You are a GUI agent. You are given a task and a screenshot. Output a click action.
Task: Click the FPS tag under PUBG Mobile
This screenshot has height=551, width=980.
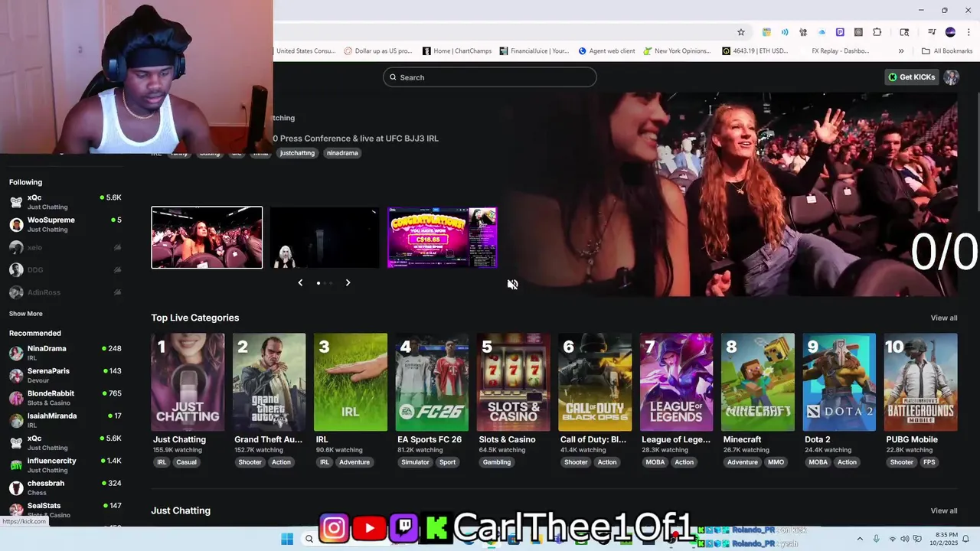[x=929, y=462]
